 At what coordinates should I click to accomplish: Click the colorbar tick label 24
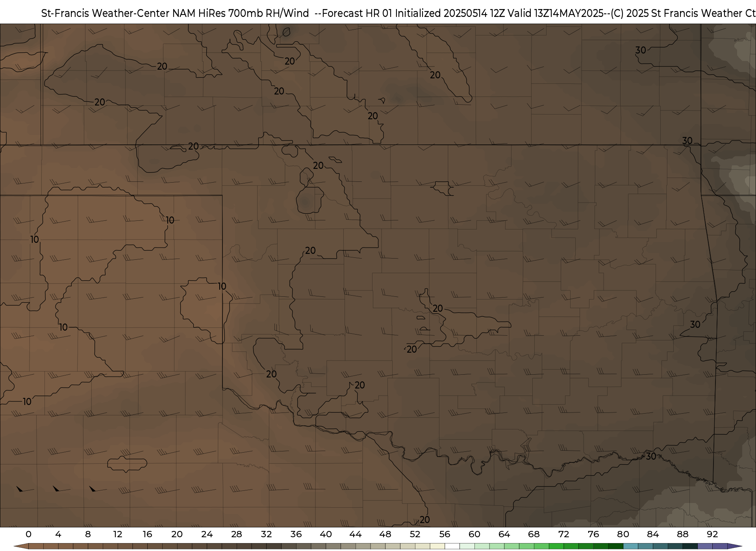(207, 534)
